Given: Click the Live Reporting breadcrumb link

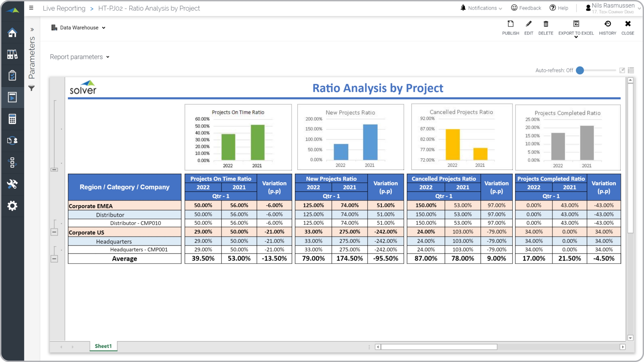Looking at the screenshot, I should [64, 8].
